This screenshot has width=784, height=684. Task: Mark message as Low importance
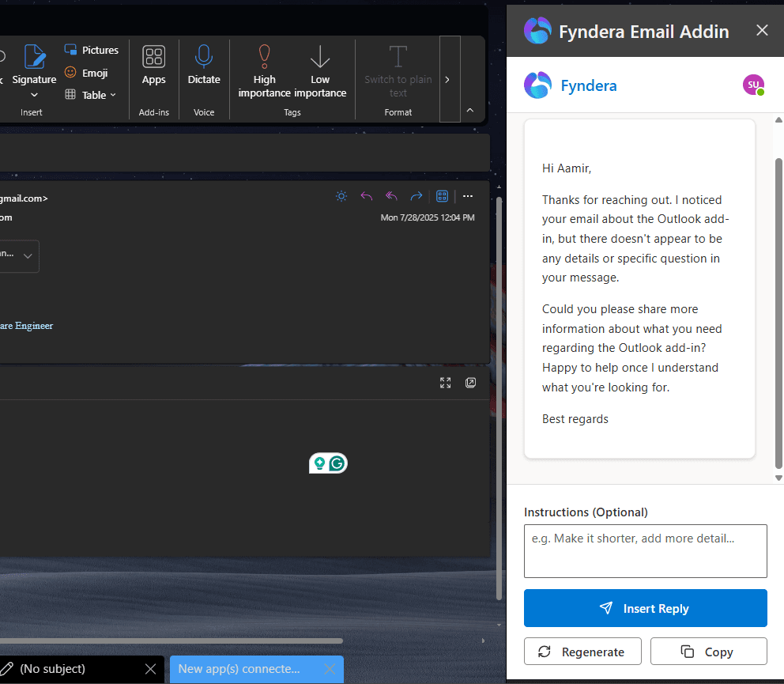(x=320, y=71)
